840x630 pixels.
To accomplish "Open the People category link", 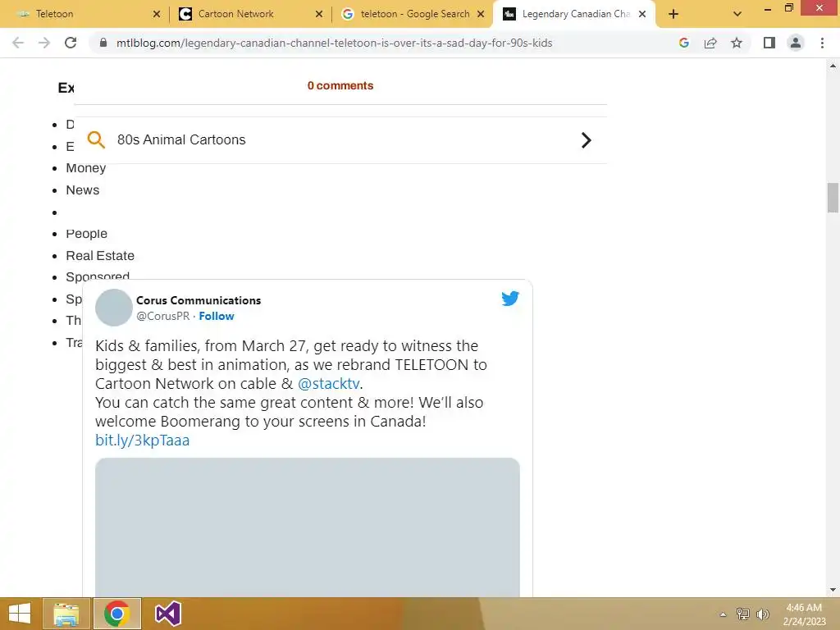I will click(86, 234).
